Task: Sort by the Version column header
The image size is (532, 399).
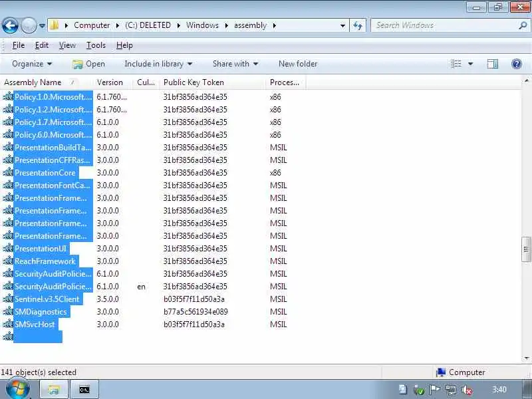Action: (113, 82)
